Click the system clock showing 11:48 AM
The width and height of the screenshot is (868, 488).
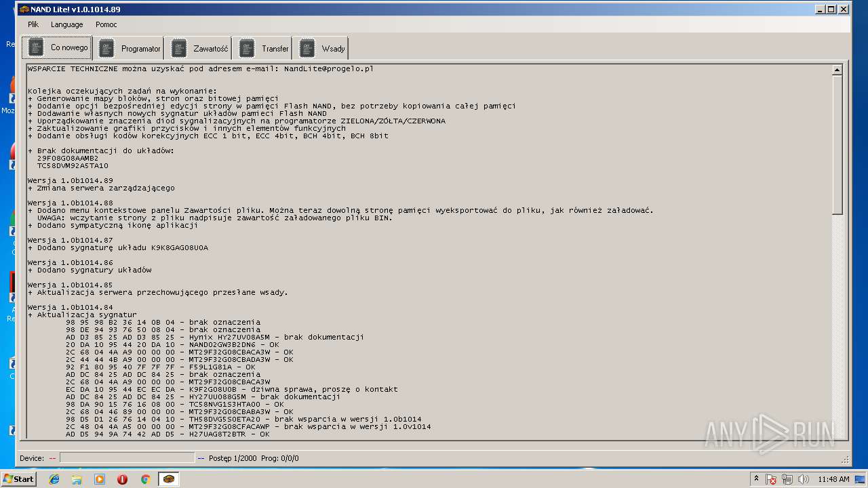coord(833,479)
